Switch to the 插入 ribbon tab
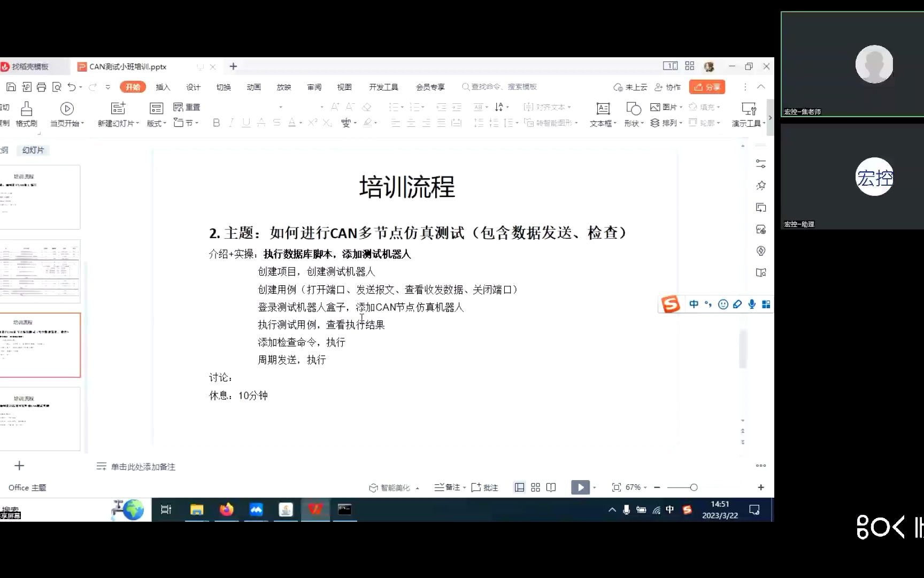The height and width of the screenshot is (578, 924). pyautogui.click(x=163, y=87)
